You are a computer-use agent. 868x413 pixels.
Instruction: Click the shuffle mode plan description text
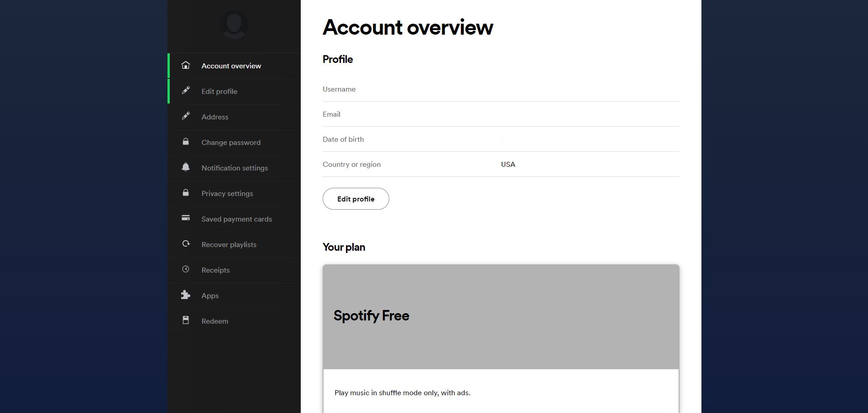pos(403,392)
